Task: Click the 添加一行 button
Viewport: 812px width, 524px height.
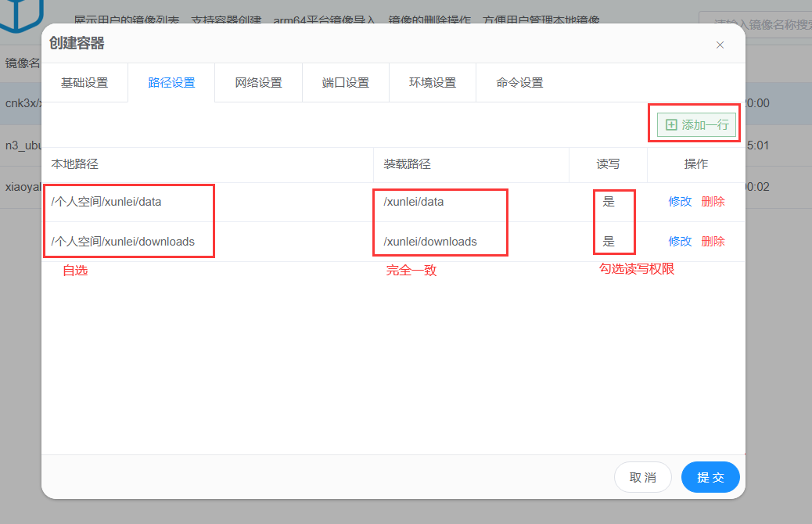Action: tap(696, 125)
